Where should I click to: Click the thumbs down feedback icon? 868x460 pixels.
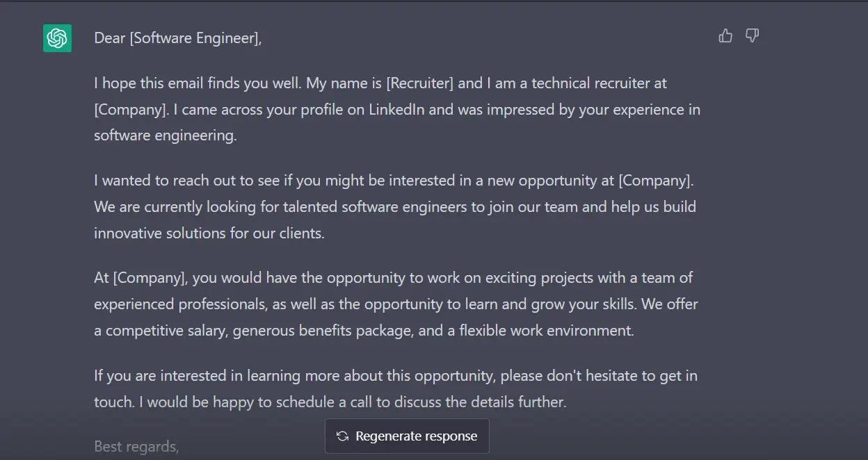point(752,35)
